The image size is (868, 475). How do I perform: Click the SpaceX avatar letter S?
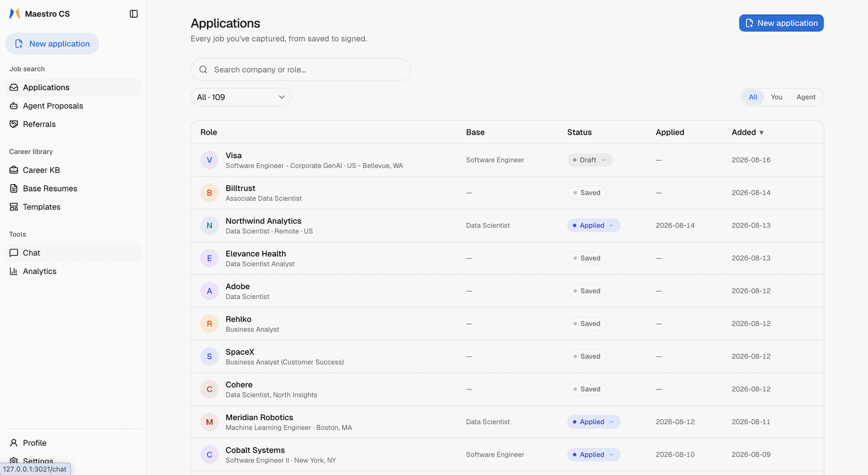[x=210, y=357]
